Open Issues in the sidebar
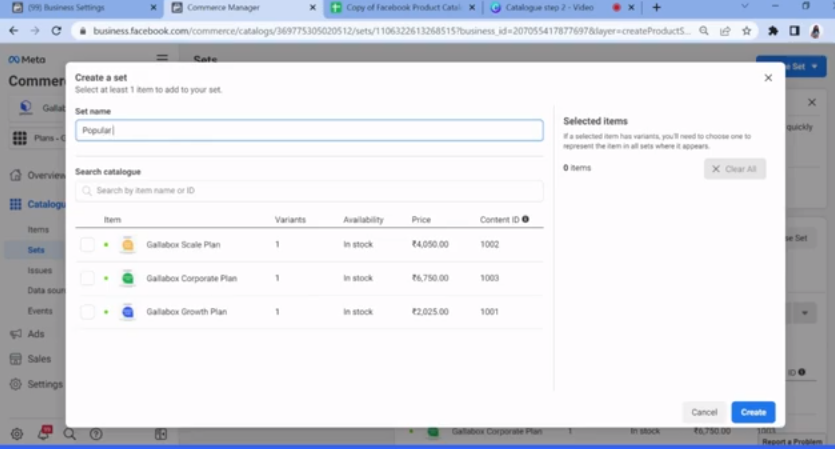Screen dimensions: 835x449 coord(40,270)
